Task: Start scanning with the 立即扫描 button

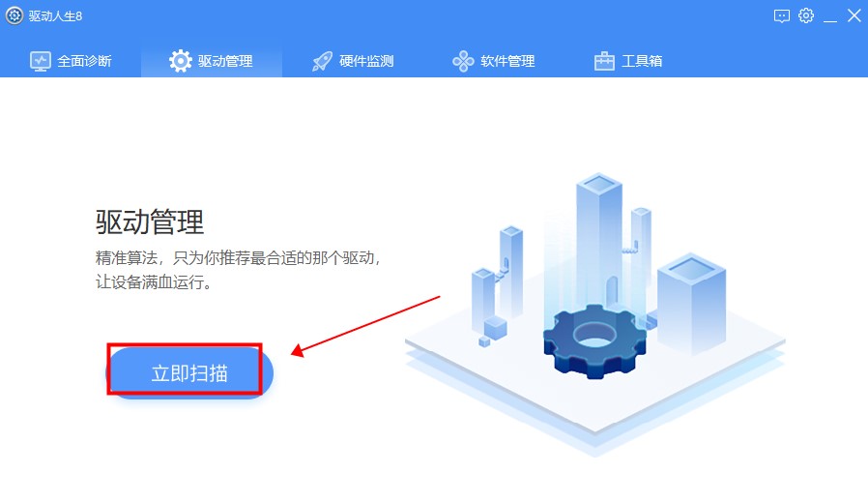Action: click(x=189, y=372)
